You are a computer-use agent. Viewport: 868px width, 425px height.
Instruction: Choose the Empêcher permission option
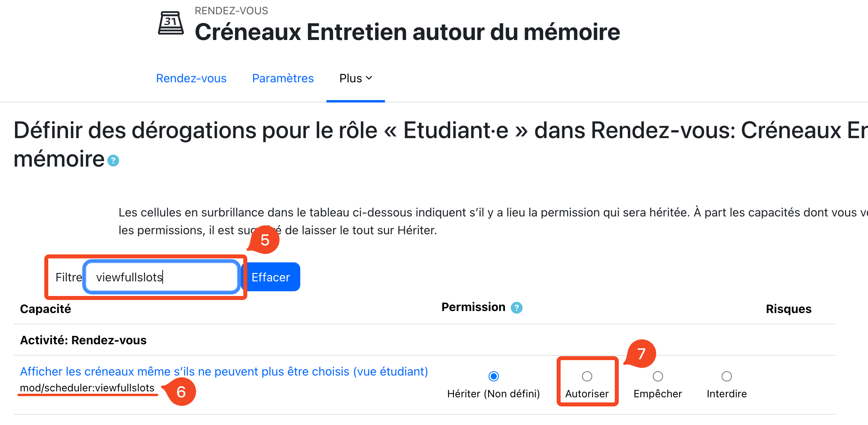click(x=658, y=376)
